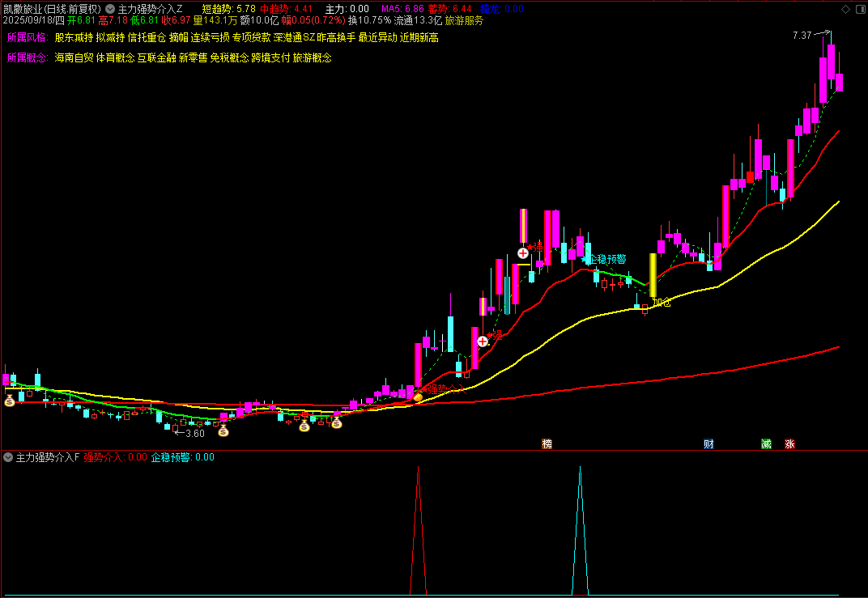This screenshot has width=868, height=598.
Task: Select the 专项贷款 style tag
Action: pyautogui.click(x=252, y=37)
